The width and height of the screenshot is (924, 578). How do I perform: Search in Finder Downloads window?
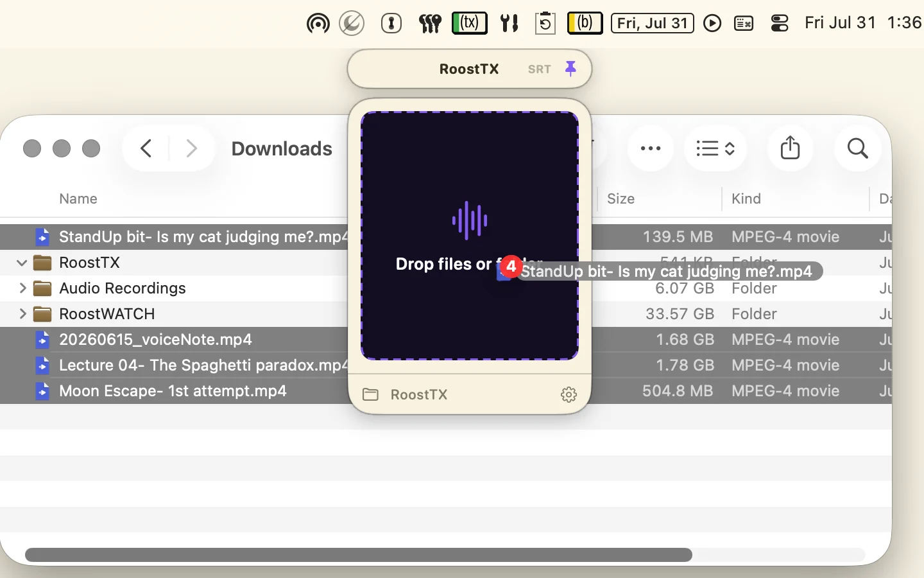pyautogui.click(x=858, y=148)
